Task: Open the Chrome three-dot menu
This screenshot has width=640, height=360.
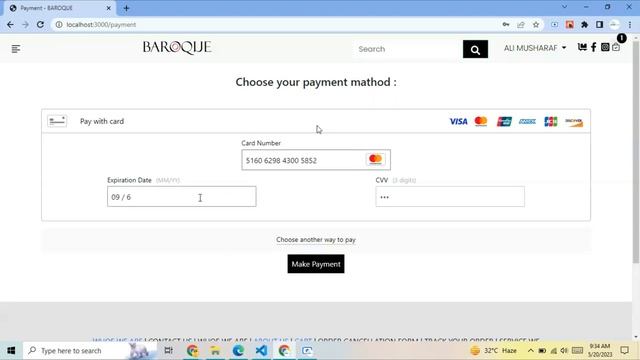Action: 630,24
